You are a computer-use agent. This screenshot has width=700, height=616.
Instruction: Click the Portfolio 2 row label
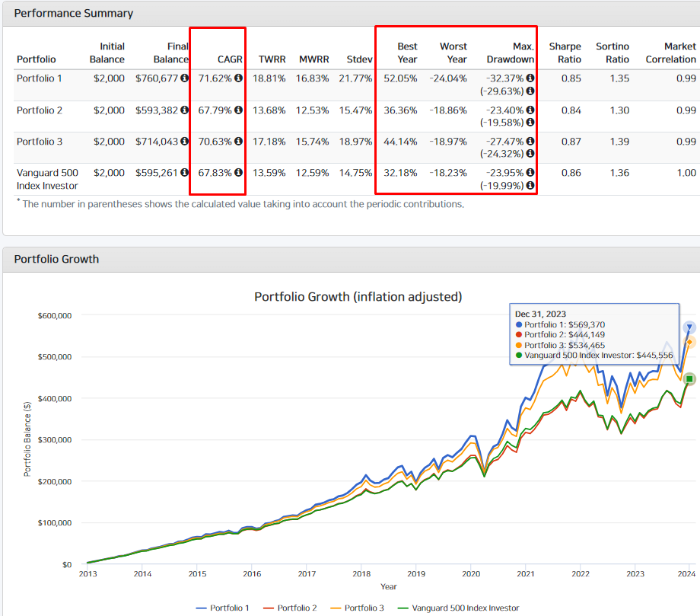(40, 110)
